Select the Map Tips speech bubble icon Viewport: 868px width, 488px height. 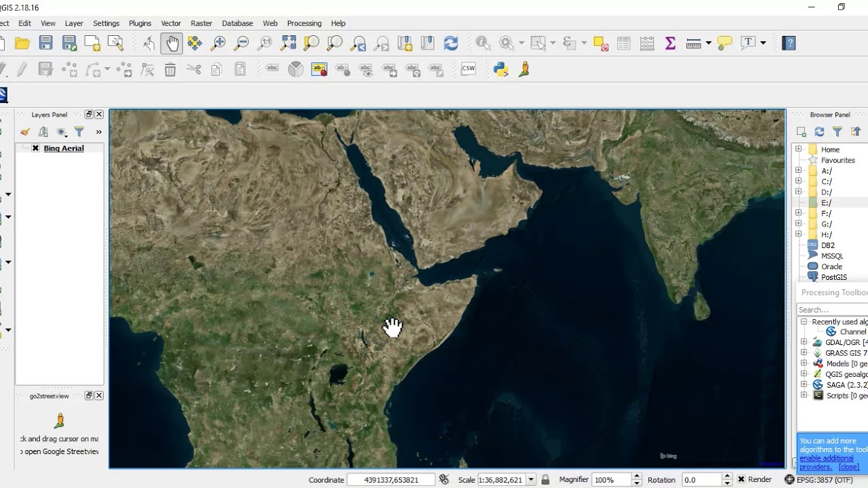click(724, 43)
